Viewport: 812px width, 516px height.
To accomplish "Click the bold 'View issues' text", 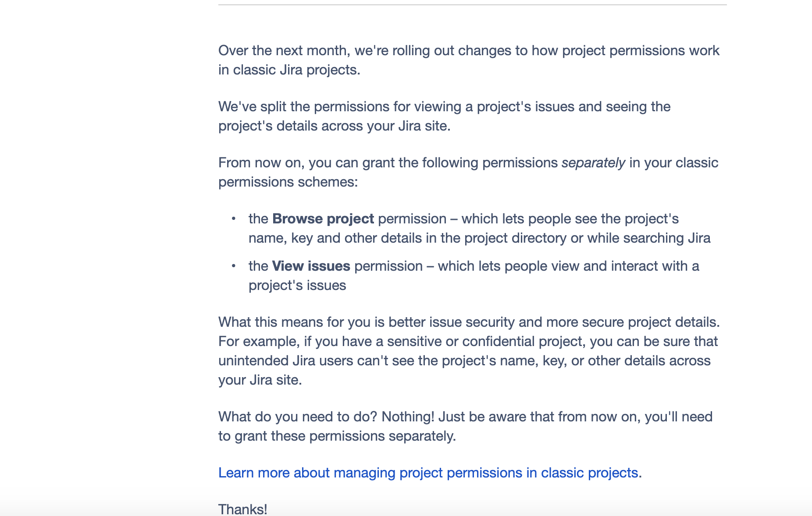I will tap(311, 266).
